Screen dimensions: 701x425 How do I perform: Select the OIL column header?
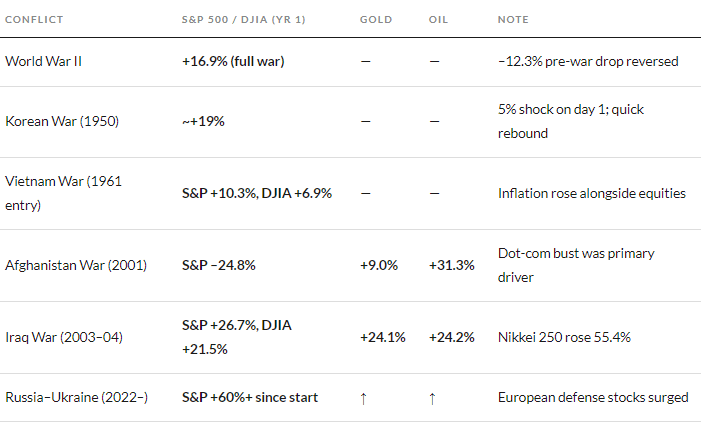pos(438,20)
